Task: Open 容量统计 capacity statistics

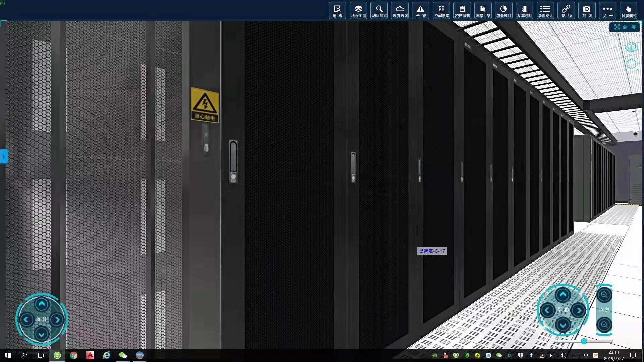Action: point(504,11)
